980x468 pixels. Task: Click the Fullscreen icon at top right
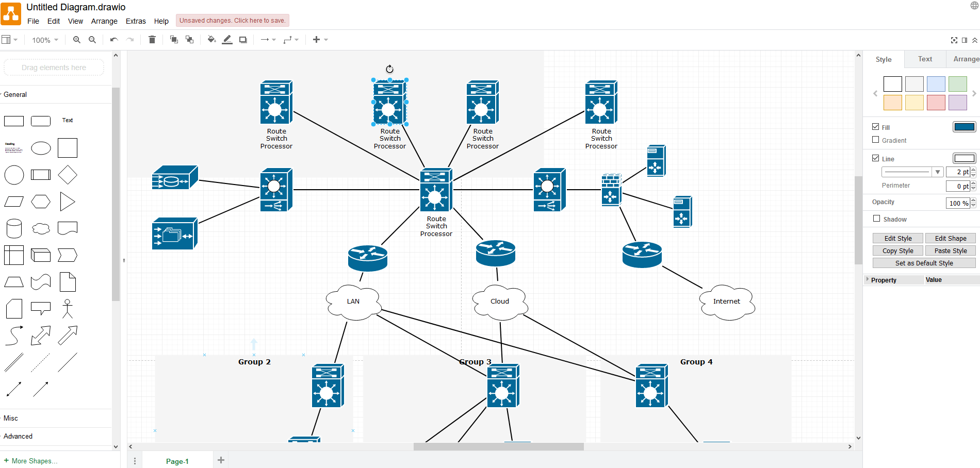tap(954, 40)
